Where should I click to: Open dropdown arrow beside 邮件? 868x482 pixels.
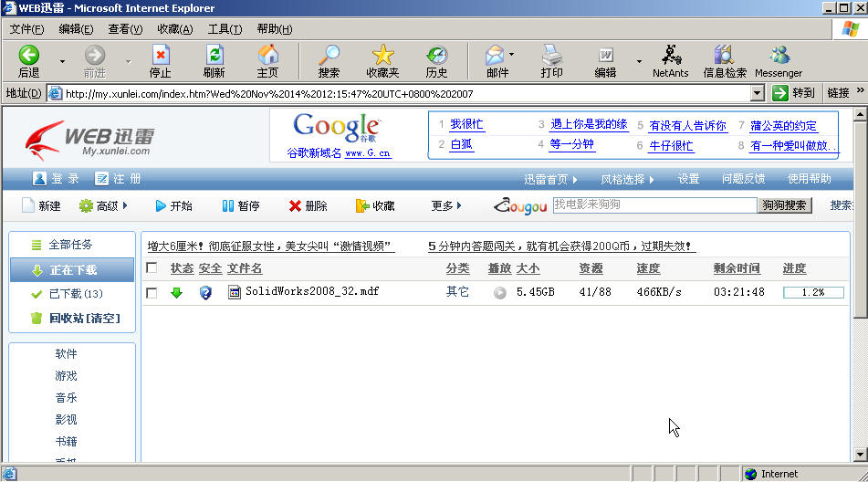point(511,54)
